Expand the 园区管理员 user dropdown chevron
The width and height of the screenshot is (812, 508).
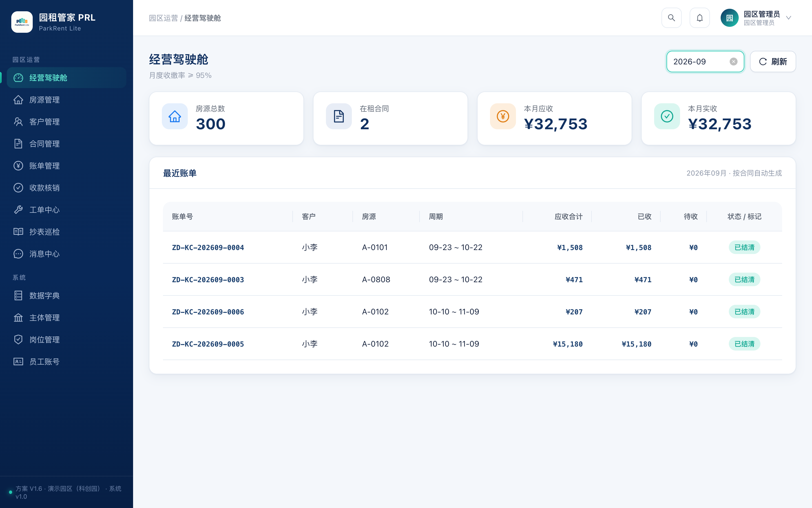pyautogui.click(x=789, y=18)
